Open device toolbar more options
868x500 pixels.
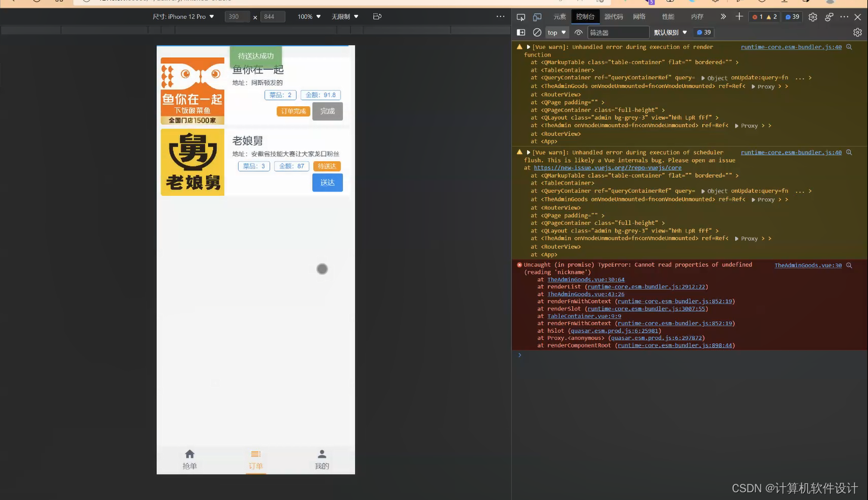click(501, 17)
